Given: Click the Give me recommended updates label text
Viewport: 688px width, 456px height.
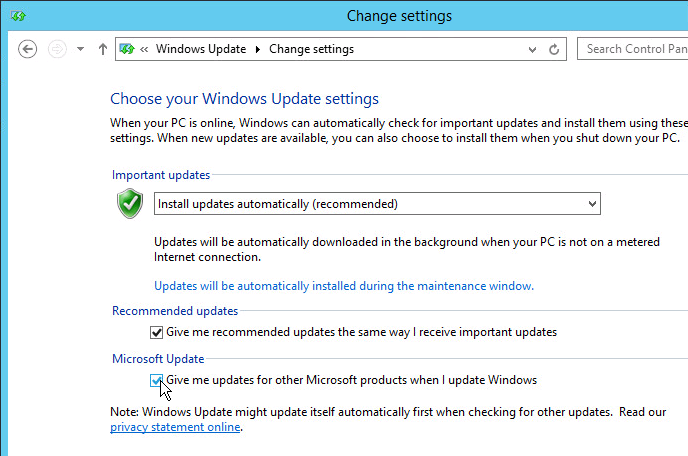Looking at the screenshot, I should click(x=361, y=332).
